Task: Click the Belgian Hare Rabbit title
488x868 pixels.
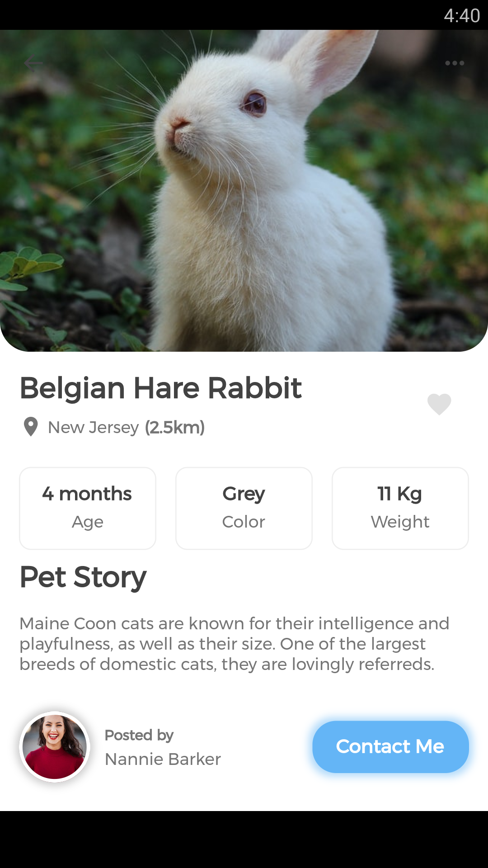Action: click(161, 388)
